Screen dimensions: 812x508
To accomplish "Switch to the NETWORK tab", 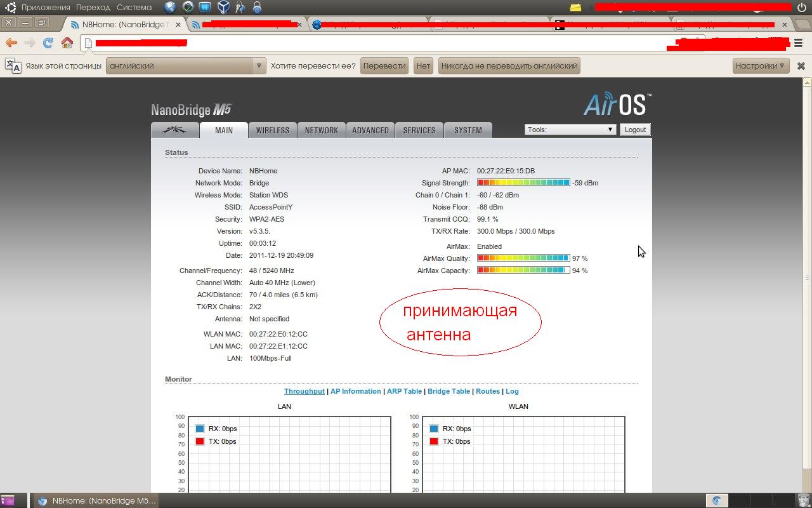I will pyautogui.click(x=322, y=130).
